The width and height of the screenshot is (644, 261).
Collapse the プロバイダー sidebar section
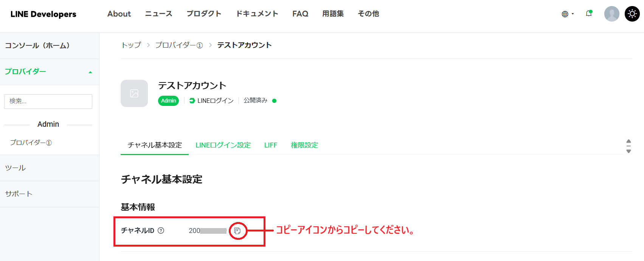coord(90,72)
